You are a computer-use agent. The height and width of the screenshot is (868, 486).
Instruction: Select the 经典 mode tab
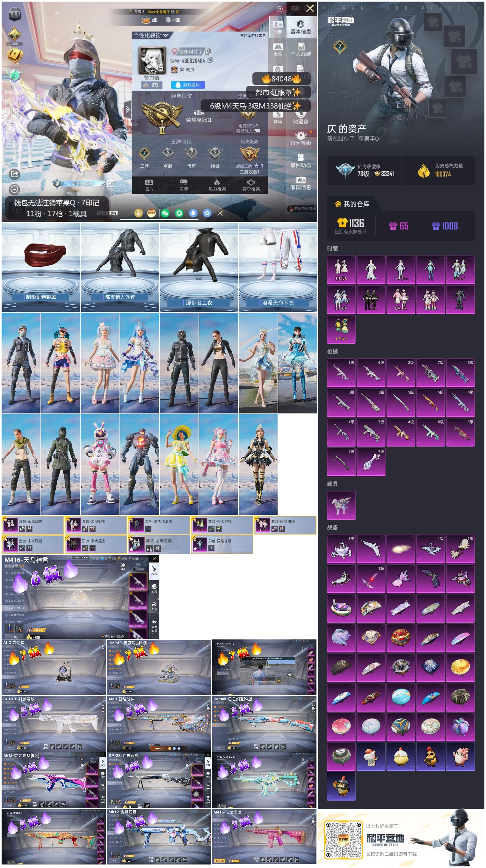[x=278, y=27]
